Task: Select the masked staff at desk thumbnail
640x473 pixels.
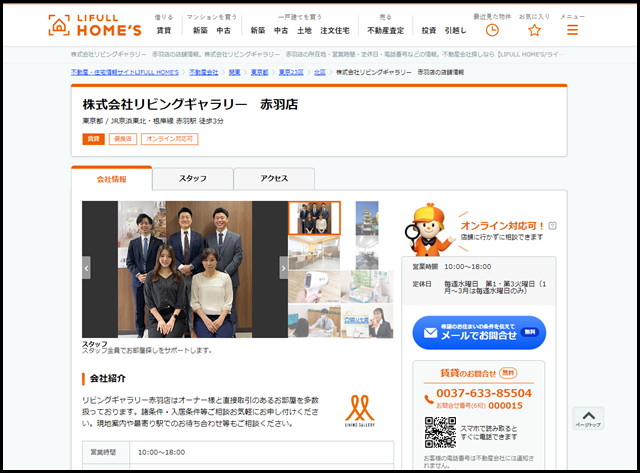Action: click(314, 321)
